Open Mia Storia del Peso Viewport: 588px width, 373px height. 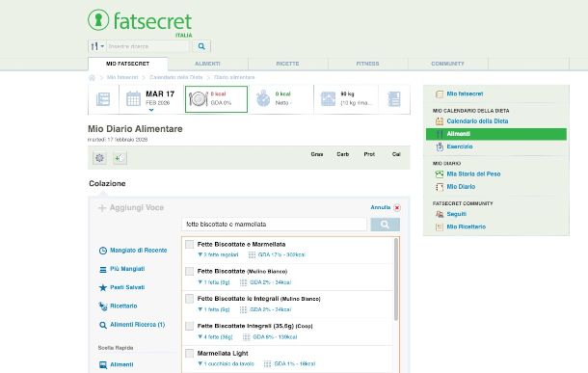[473, 174]
